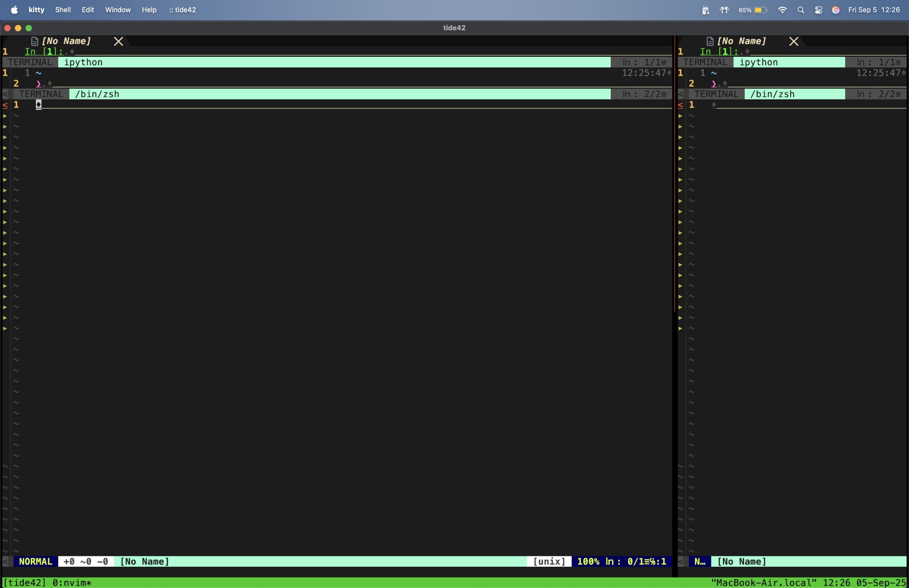Image resolution: width=909 pixels, height=588 pixels.
Task: Click the NORMAL mode indicator in statusline
Action: [x=36, y=561]
